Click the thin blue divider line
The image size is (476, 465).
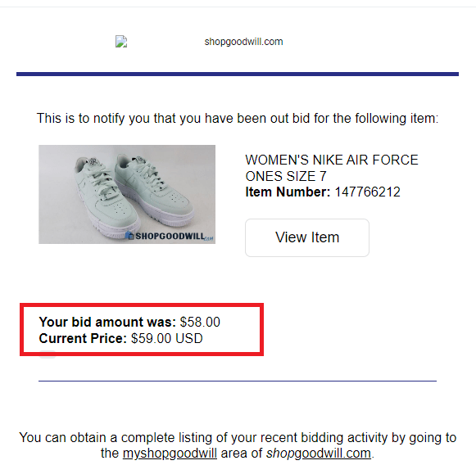coord(238,381)
